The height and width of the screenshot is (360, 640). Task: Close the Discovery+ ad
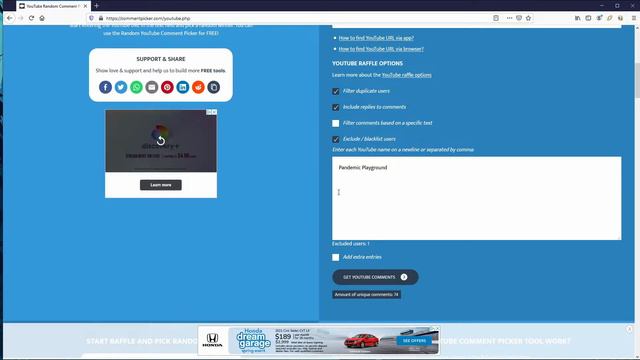coord(214,112)
